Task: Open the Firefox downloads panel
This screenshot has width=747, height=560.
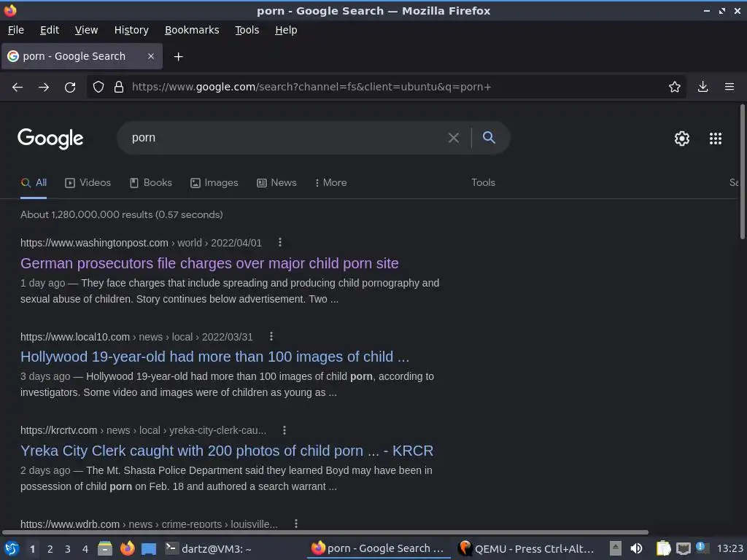Action: tap(703, 87)
